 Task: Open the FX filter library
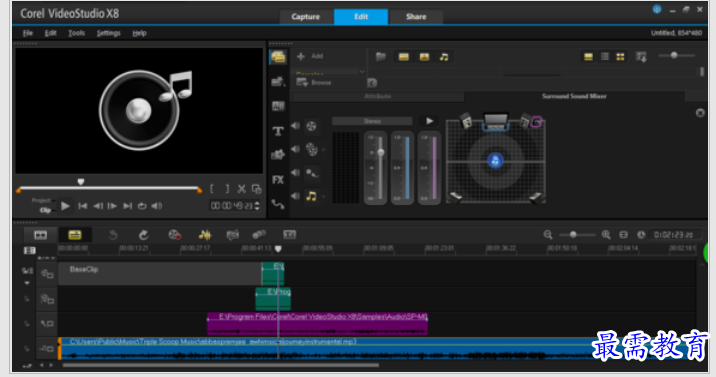point(278,180)
